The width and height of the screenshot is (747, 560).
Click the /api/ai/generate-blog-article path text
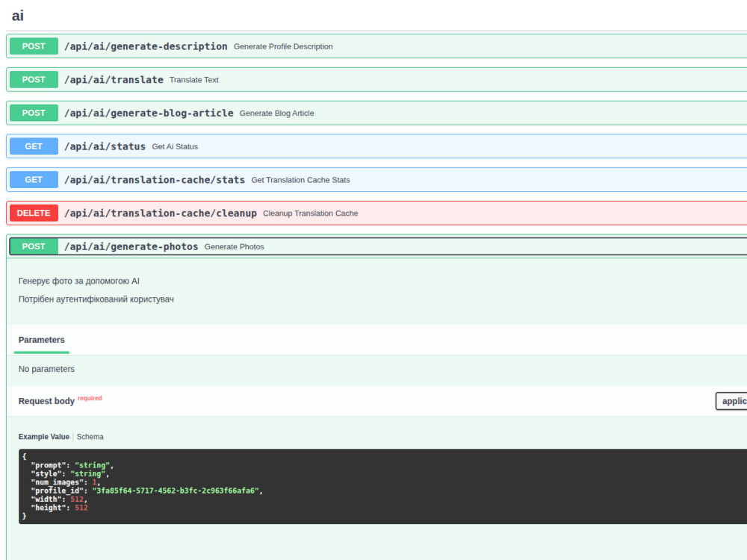pyautogui.click(x=149, y=113)
